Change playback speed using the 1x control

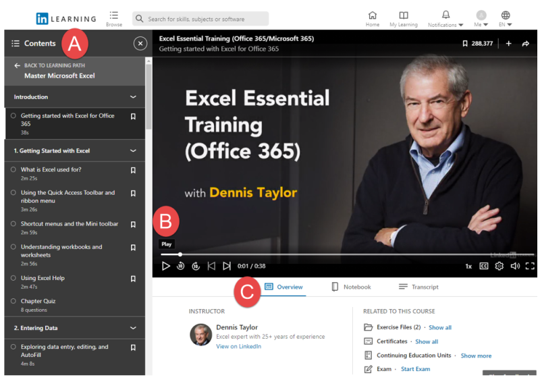[x=468, y=266]
